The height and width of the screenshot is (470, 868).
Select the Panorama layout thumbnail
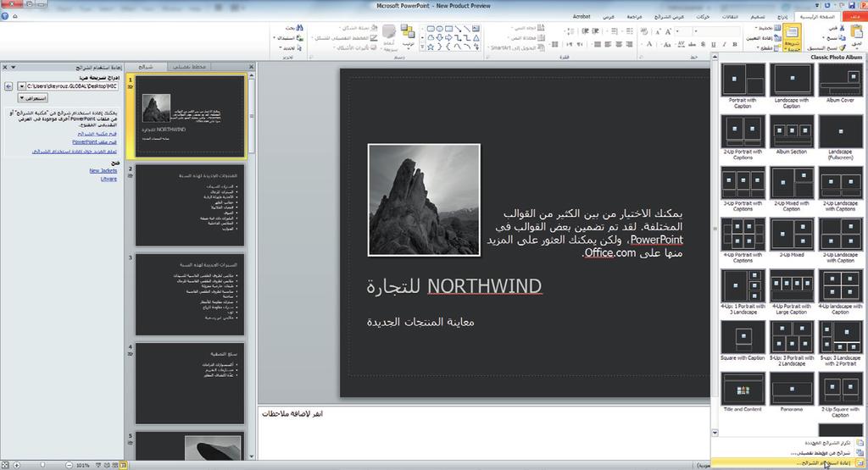pos(792,390)
